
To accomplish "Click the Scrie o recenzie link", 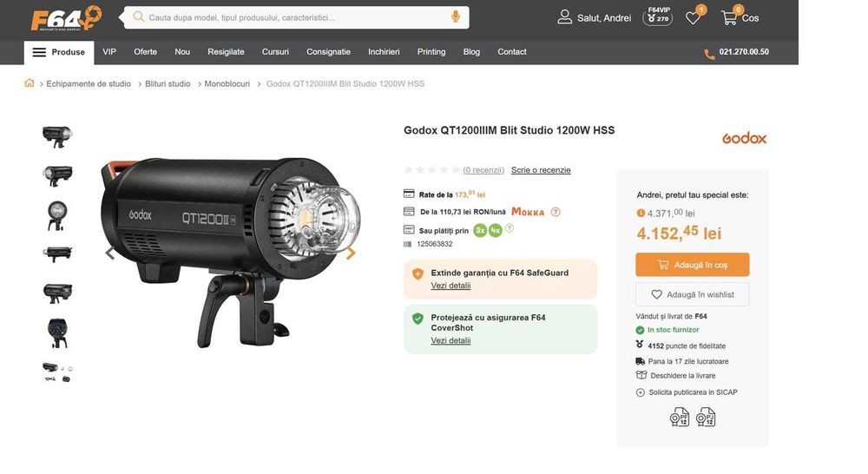I will point(541,170).
